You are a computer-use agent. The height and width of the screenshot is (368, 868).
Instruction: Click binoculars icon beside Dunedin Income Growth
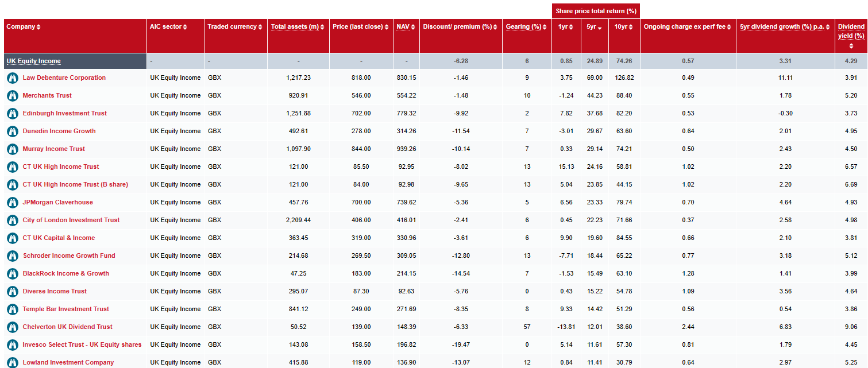click(x=13, y=131)
